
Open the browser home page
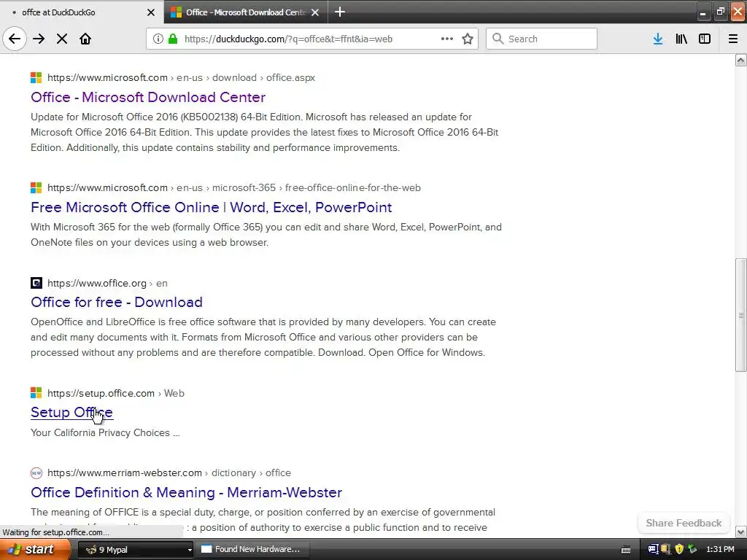tap(85, 39)
